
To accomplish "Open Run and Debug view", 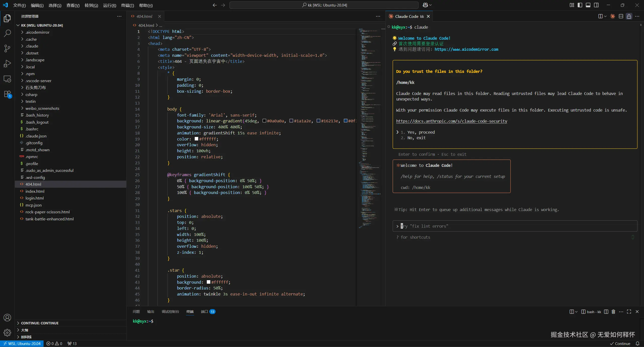I will (x=7, y=64).
